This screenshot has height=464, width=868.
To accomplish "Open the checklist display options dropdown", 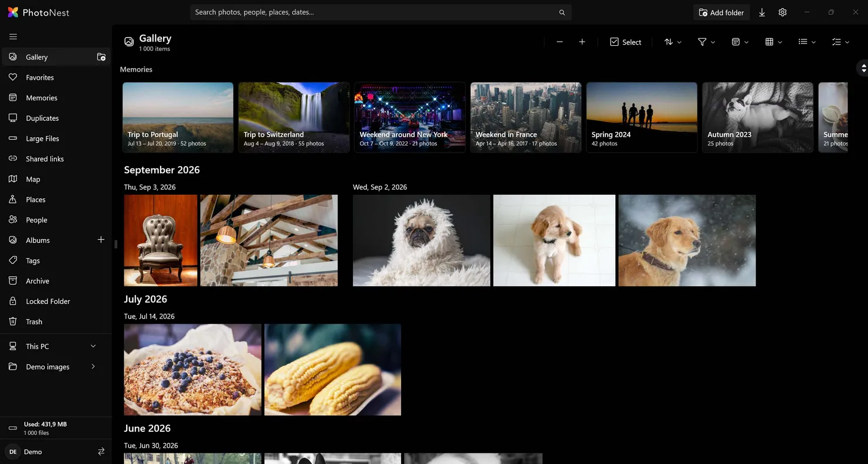I will 840,42.
